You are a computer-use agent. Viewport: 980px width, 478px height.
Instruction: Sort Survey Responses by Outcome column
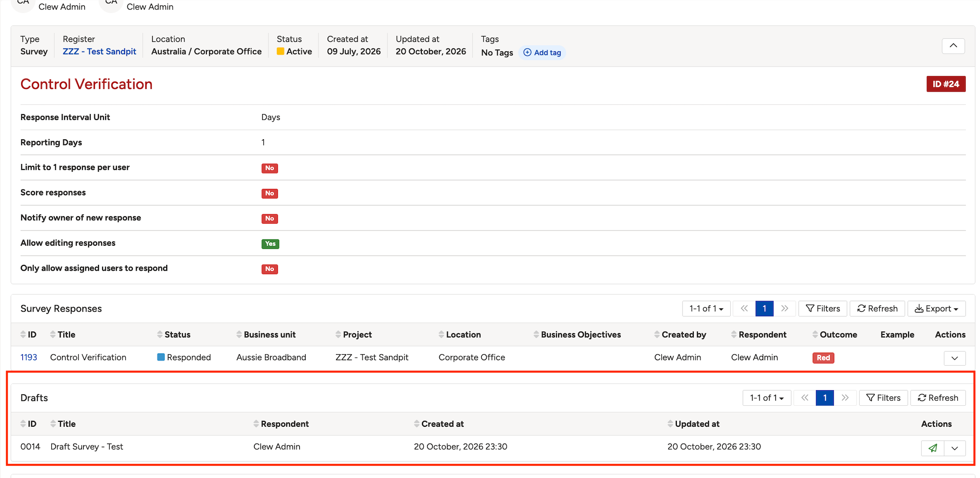[x=835, y=334]
